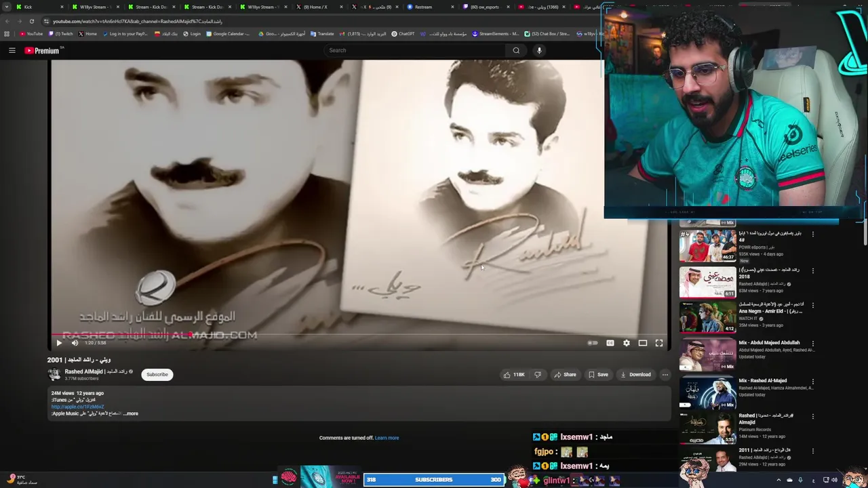Open the taskbar weather widget
Screen dimensions: 868x488
[x=22, y=480]
